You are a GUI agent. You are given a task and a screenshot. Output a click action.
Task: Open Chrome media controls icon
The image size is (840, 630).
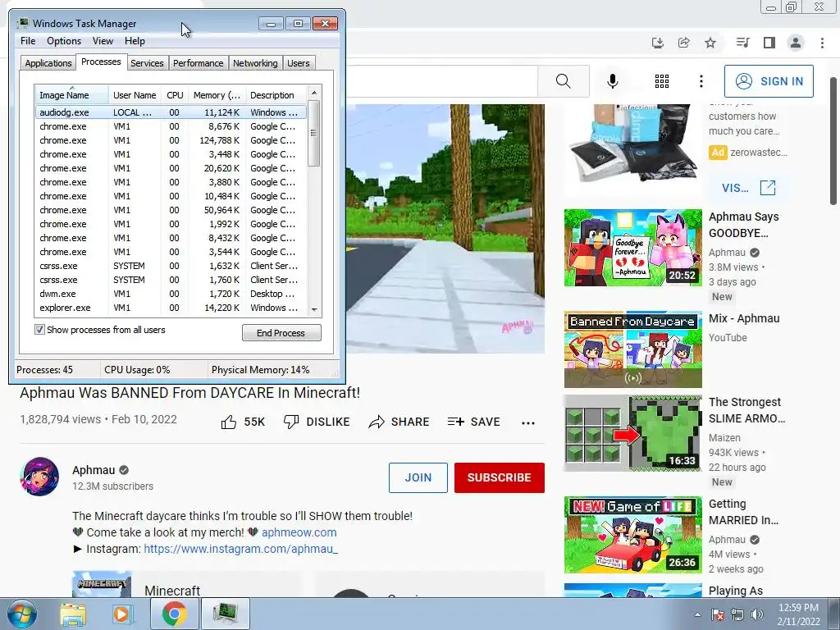pos(743,43)
